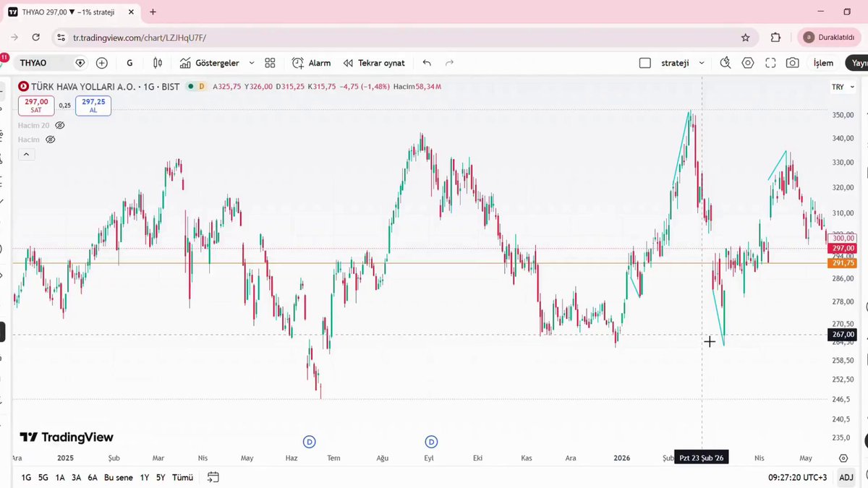
Task: Open the Duraklatıldı profile button
Action: coord(829,38)
